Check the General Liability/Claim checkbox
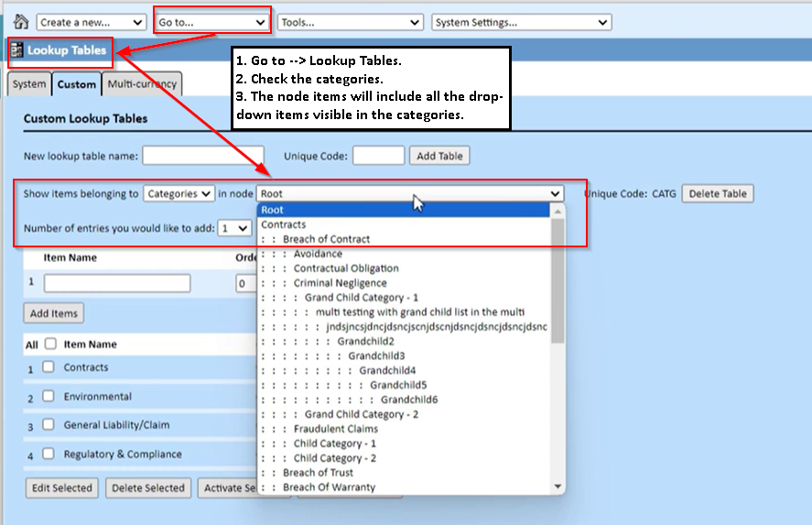The width and height of the screenshot is (812, 525). [x=49, y=424]
